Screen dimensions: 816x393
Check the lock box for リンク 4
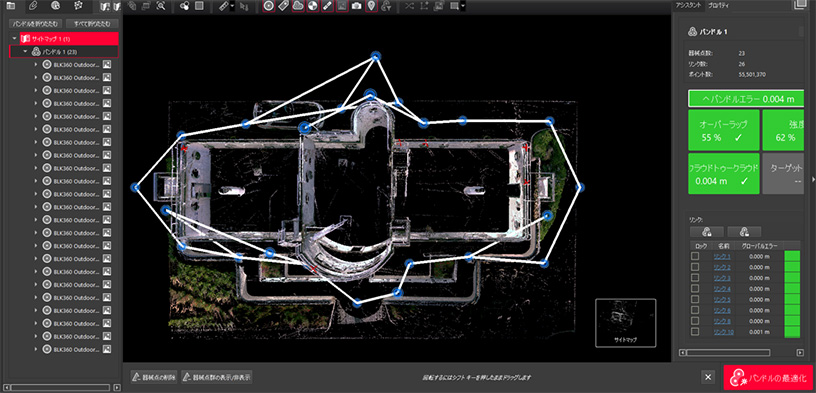coord(694,288)
